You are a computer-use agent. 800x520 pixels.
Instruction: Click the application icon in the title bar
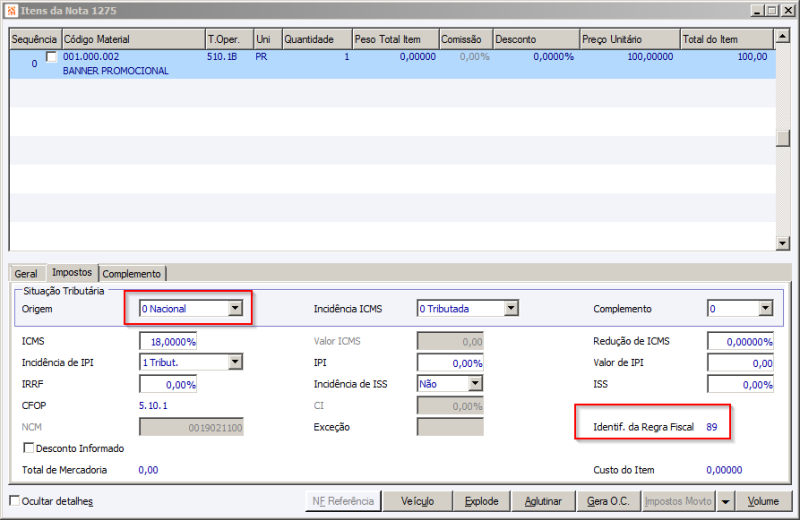coord(11,10)
